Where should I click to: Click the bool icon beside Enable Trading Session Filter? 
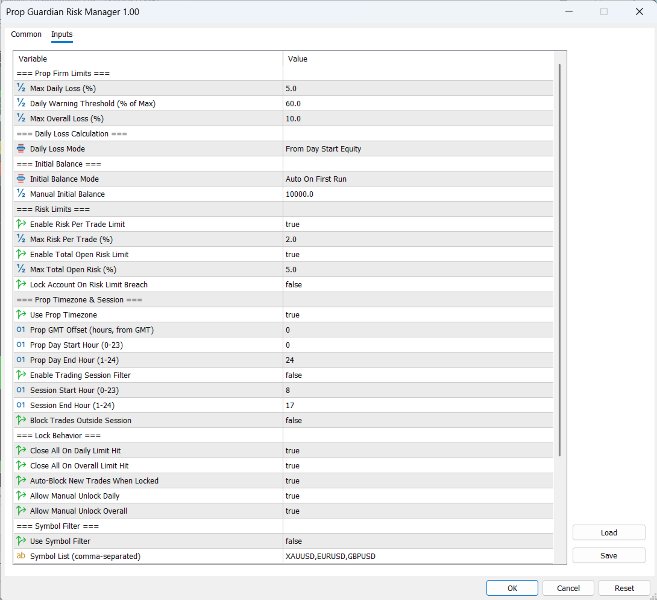tap(21, 375)
